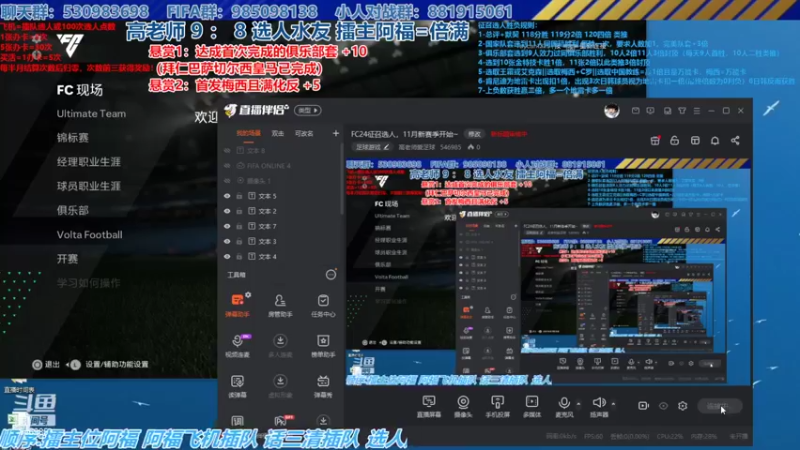Select Ultimate Team in FC menu
Screen dimensions: 800x450
pyautogui.click(x=91, y=114)
